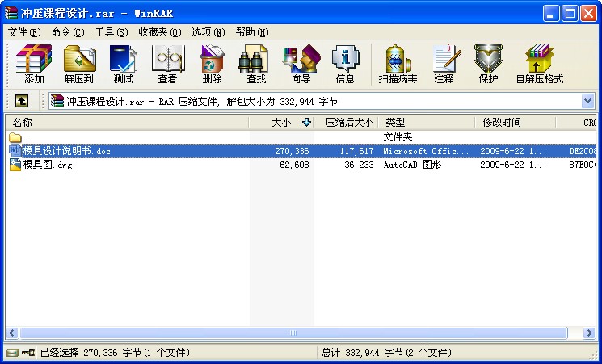602x364 pixels.
Task: Click the Protect (保护) shield icon
Action: click(488, 64)
